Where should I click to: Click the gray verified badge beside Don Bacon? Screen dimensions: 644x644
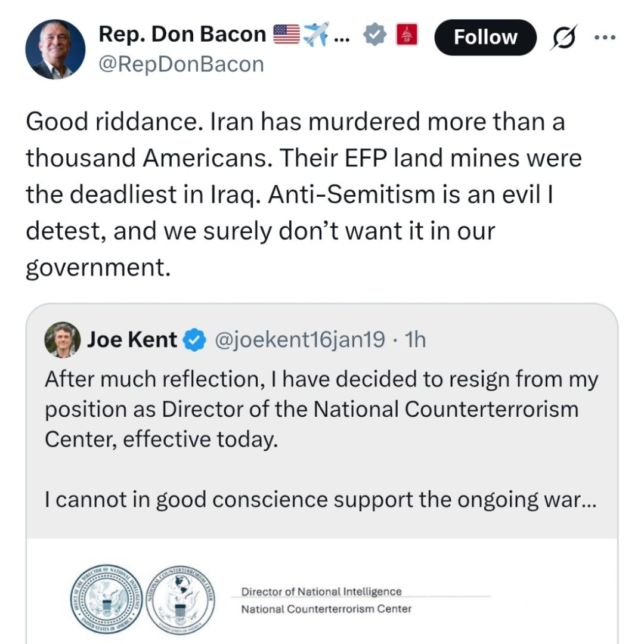(373, 36)
